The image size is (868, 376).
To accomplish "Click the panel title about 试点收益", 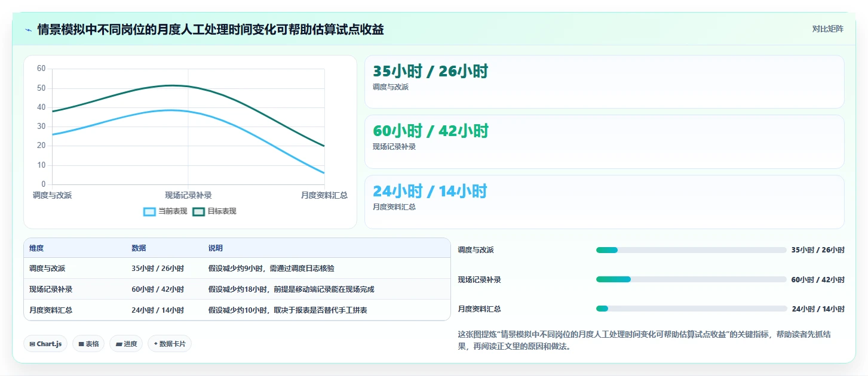I will pyautogui.click(x=210, y=29).
